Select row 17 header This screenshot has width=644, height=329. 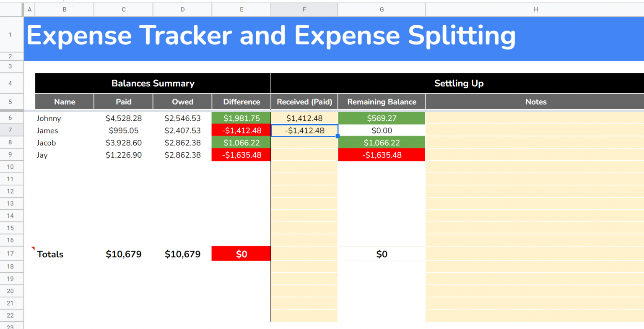(11, 253)
